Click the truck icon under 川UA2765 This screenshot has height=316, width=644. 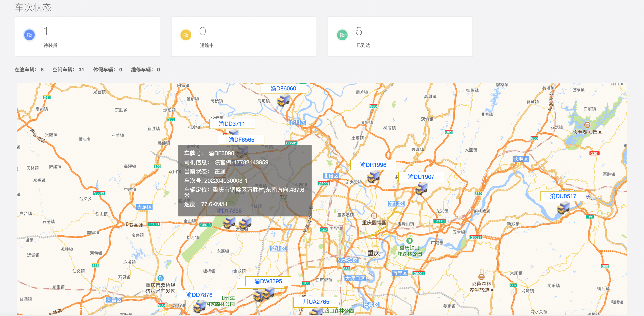[316, 311]
